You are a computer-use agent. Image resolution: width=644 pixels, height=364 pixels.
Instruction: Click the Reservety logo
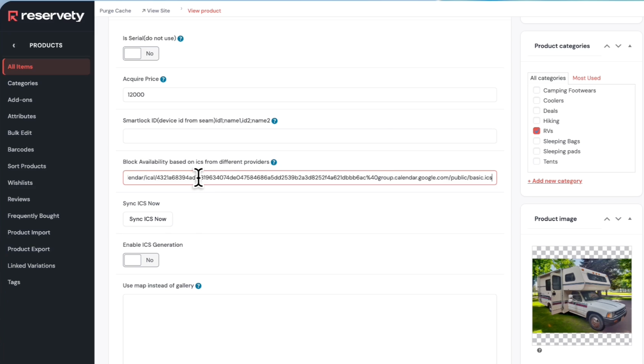point(46,16)
